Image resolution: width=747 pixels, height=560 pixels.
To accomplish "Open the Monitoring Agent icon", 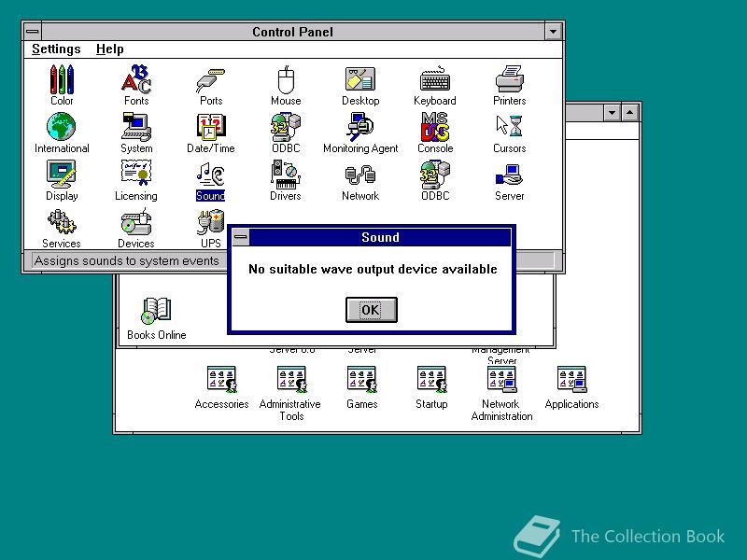I will tap(360, 133).
